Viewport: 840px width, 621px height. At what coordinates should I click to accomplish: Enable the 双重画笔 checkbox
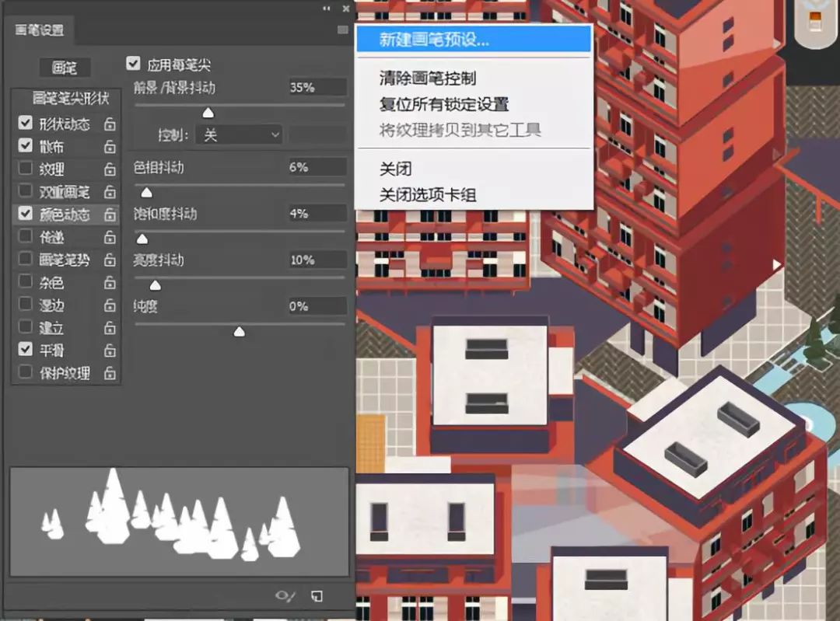pyautogui.click(x=26, y=191)
